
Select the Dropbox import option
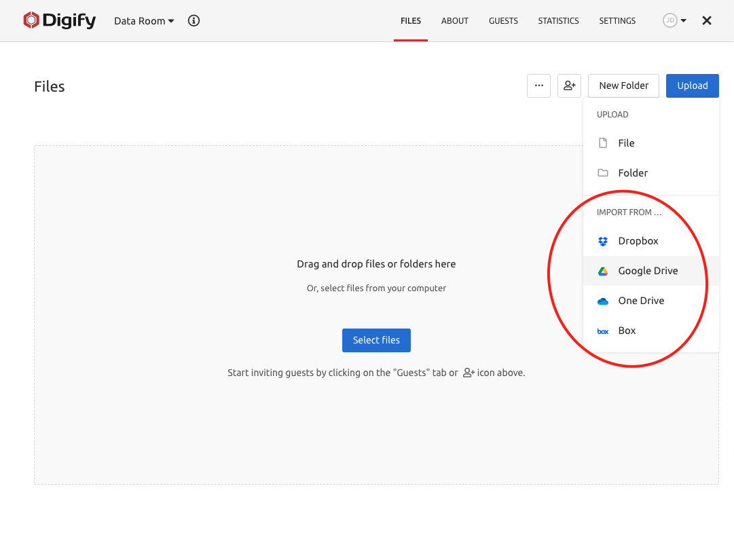point(638,241)
